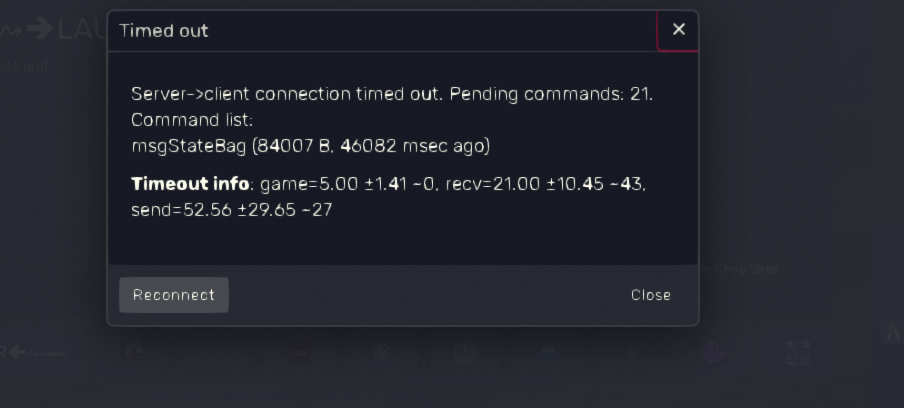This screenshot has width=904, height=408.
Task: Click the purple smiley face server icon
Action: point(714,352)
